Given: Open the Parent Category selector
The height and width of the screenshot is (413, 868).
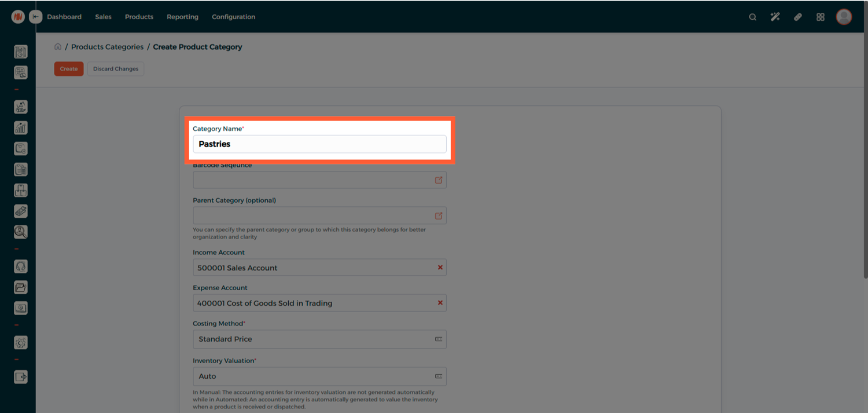Looking at the screenshot, I should coord(438,216).
